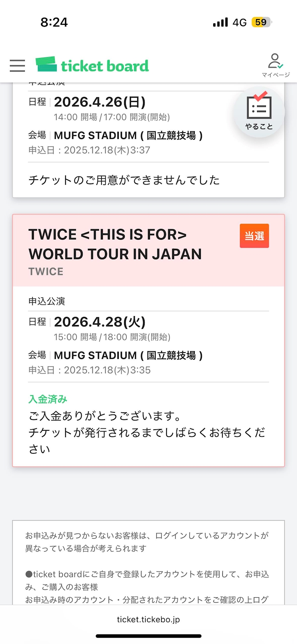
Task: Tap the notice about missing applications
Action: coord(147,542)
